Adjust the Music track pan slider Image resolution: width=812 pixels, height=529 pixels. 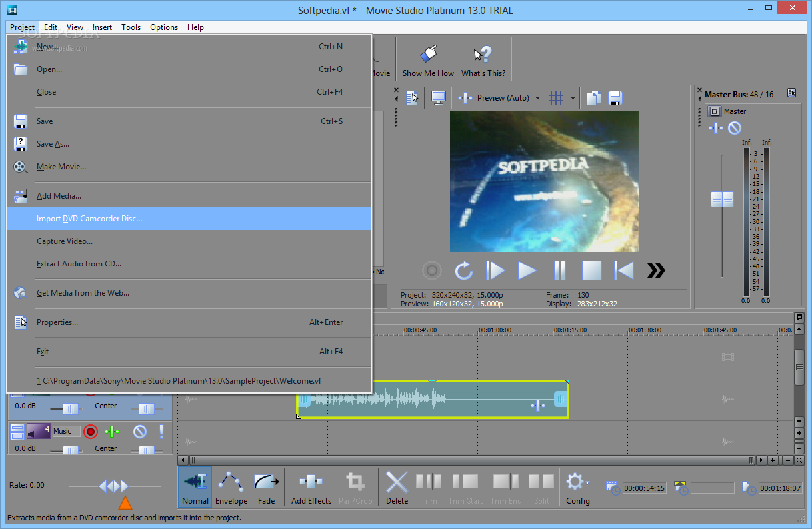pos(146,451)
